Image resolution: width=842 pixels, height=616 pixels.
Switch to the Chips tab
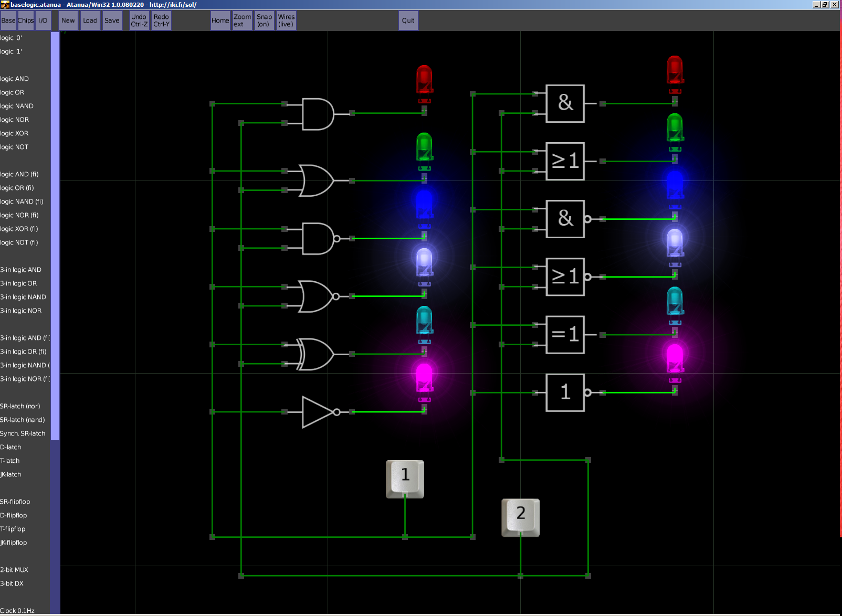pos(26,20)
